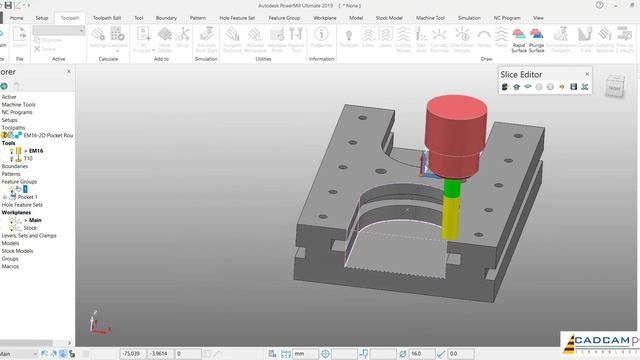640x360 pixels.
Task: Click the Replace Tool utility icon
Action: 296,40
